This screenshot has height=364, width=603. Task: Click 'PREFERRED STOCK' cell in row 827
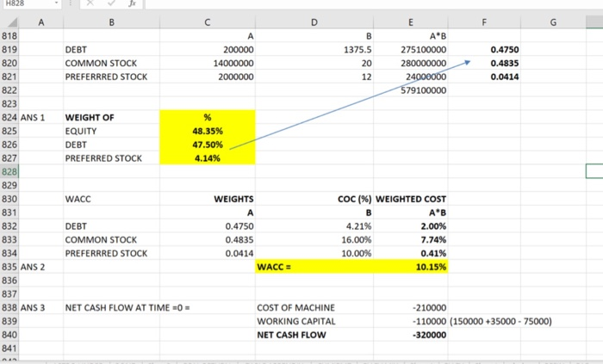tap(111, 158)
